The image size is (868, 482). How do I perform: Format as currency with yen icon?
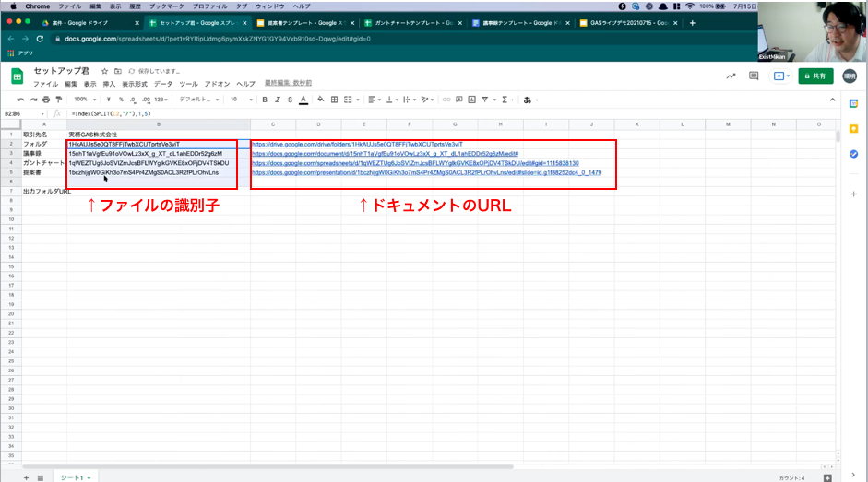[109, 100]
